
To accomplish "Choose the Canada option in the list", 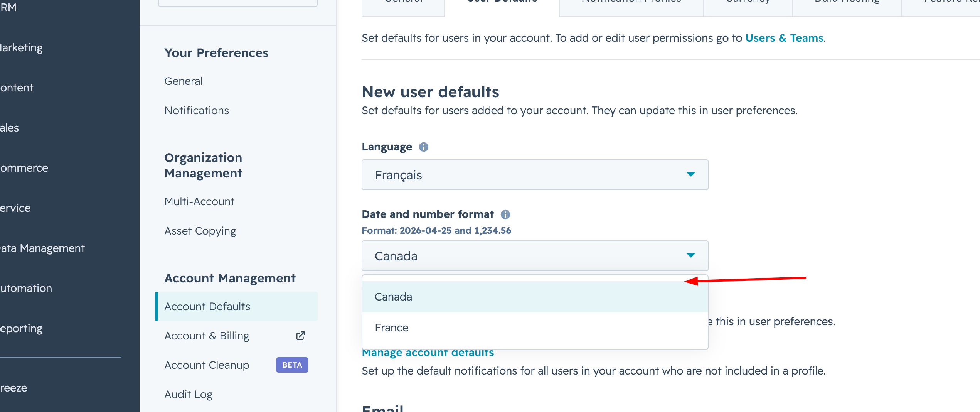I will pyautogui.click(x=393, y=297).
